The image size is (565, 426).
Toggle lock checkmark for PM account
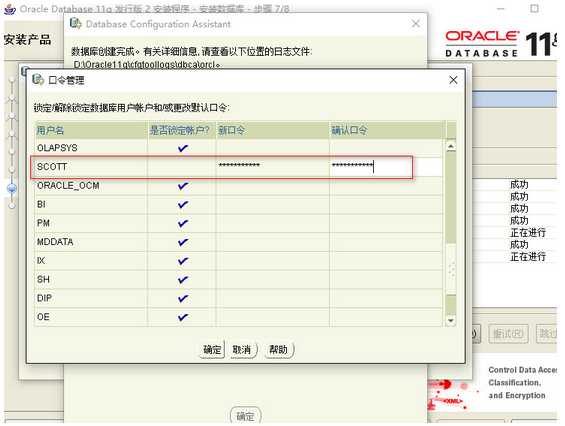(x=183, y=223)
